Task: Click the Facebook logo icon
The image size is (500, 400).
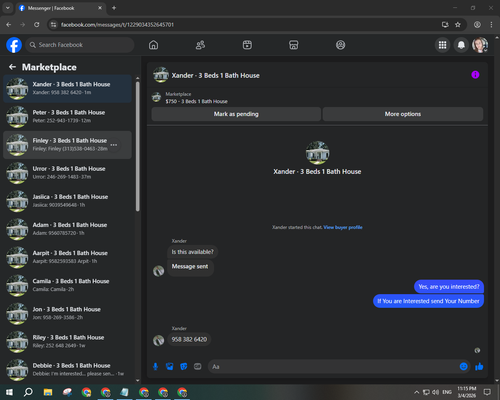Action: [x=14, y=45]
